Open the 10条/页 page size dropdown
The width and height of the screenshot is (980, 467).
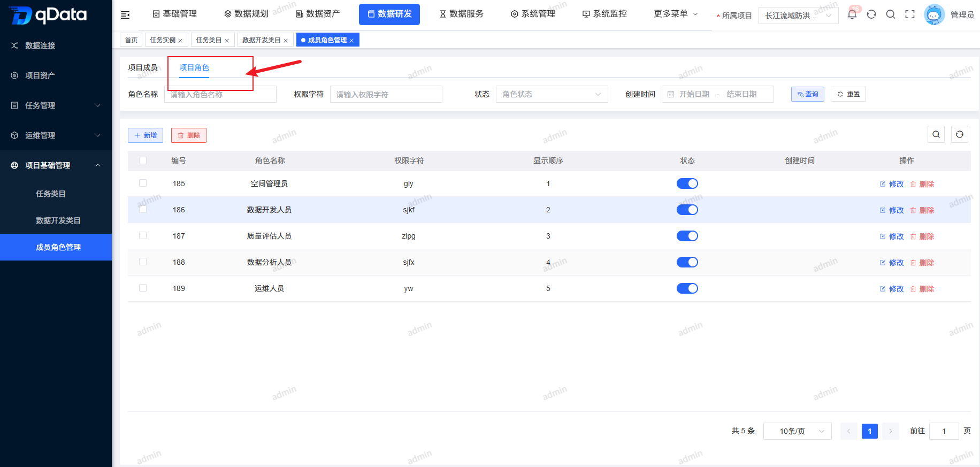797,431
